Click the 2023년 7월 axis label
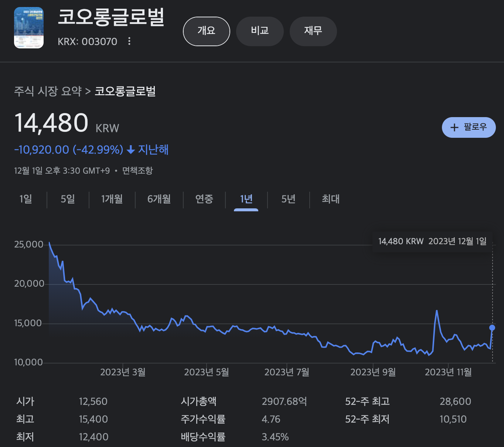 click(x=287, y=372)
